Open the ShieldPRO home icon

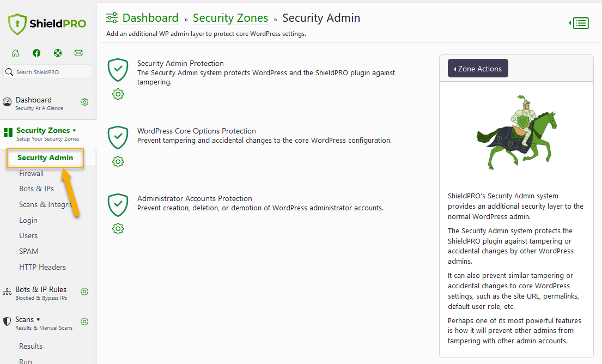tap(15, 52)
